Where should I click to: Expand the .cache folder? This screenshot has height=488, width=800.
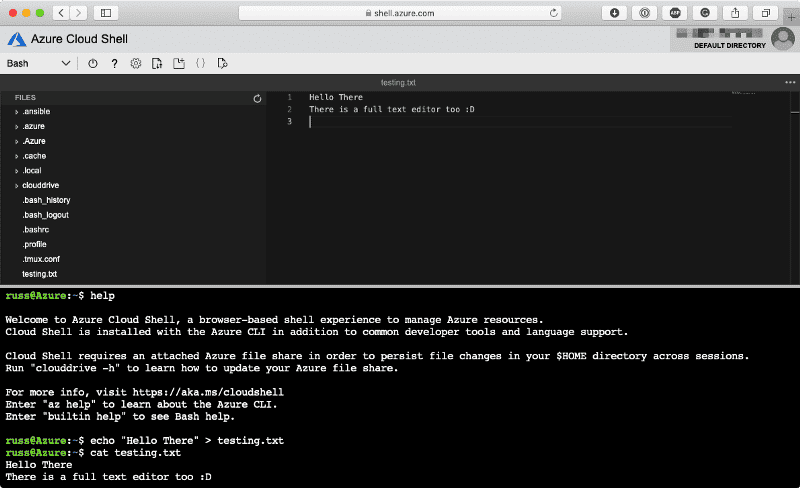[x=34, y=156]
